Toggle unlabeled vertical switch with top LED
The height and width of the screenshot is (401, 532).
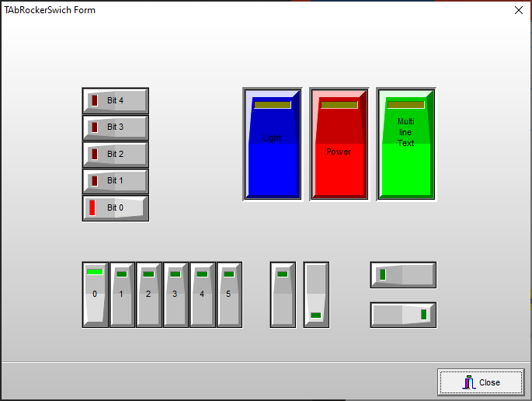[x=283, y=295]
